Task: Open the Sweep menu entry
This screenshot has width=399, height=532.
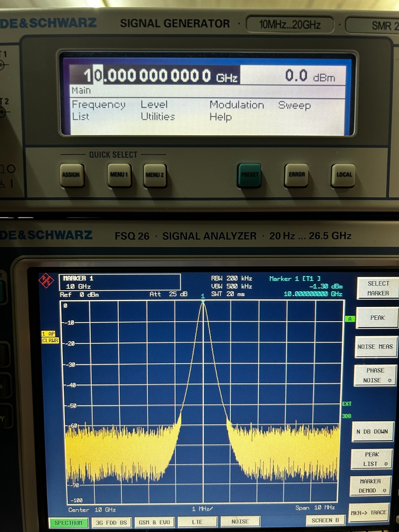Action: click(295, 105)
